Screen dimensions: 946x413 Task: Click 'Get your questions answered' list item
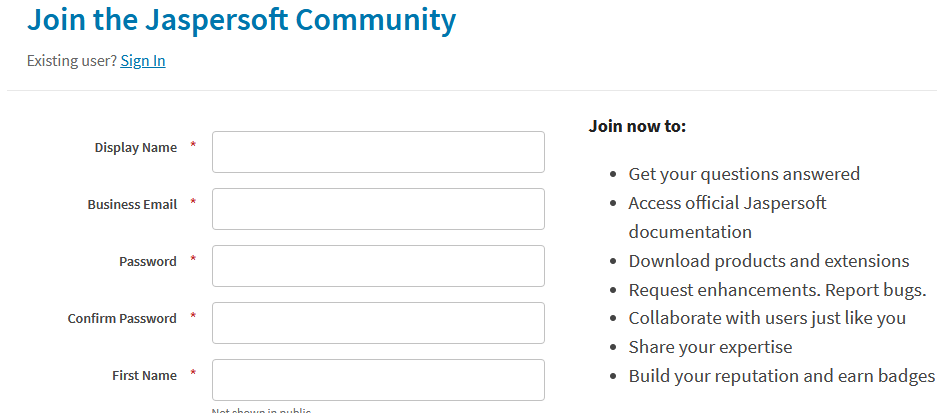[744, 174]
